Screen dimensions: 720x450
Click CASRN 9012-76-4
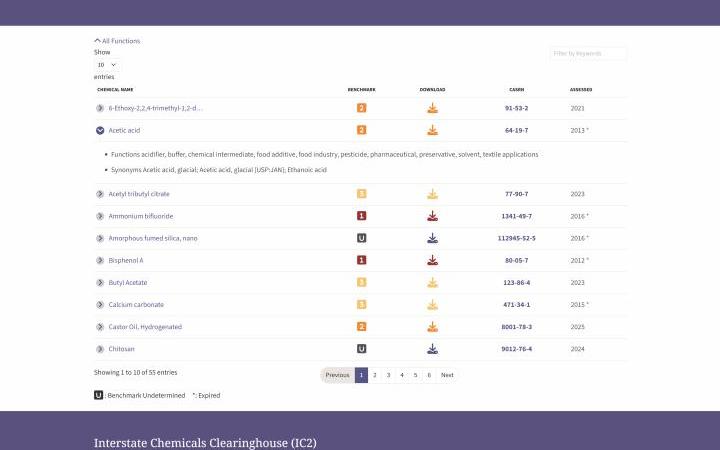pos(517,349)
